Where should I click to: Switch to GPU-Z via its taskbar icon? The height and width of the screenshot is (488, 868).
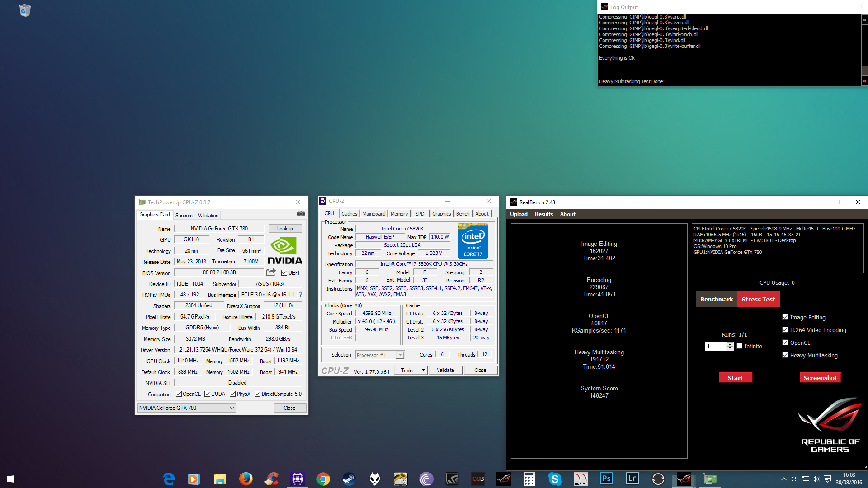pos(710,479)
